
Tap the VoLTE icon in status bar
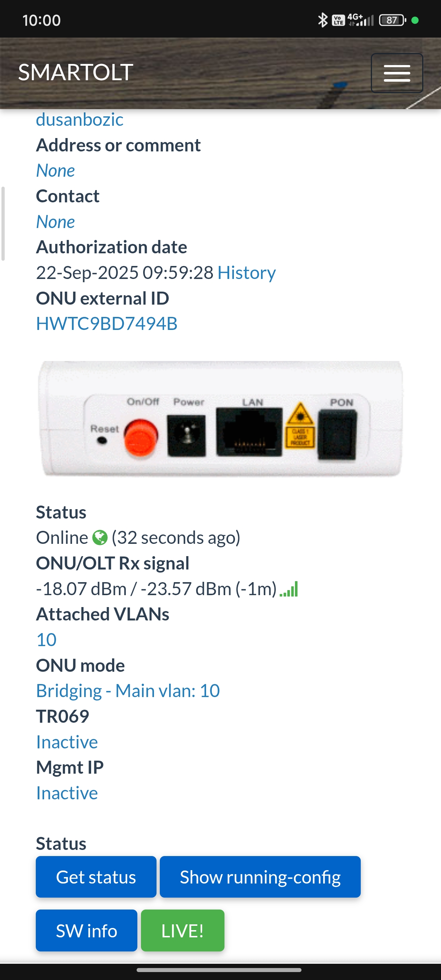click(x=338, y=20)
